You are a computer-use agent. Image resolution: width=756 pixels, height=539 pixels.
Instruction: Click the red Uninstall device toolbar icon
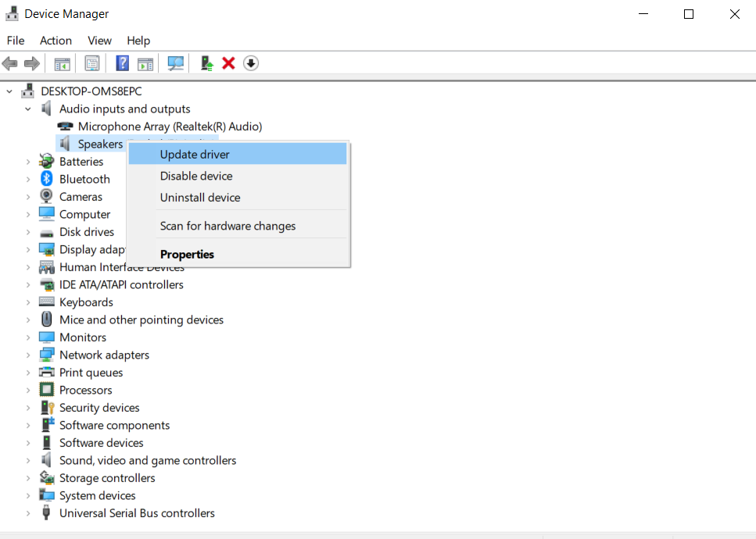(228, 63)
